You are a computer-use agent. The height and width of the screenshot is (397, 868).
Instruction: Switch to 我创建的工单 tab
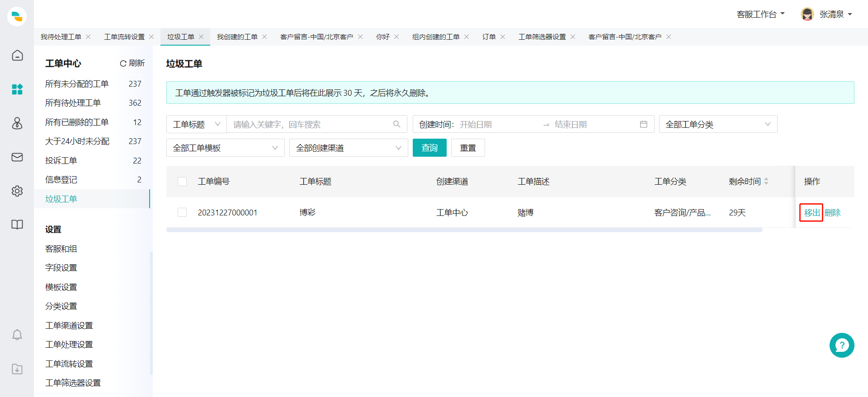pos(237,37)
